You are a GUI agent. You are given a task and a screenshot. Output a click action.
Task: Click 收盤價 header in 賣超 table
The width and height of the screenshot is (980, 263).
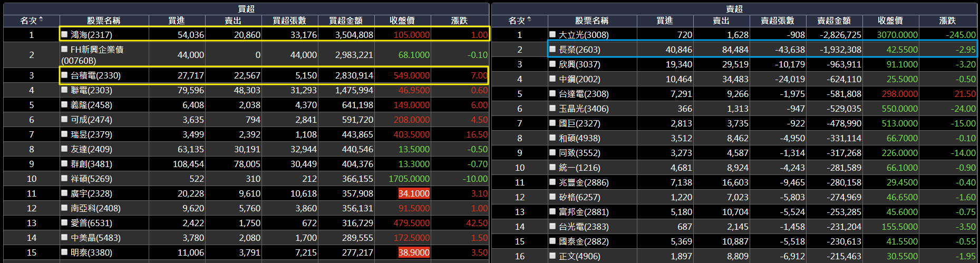click(x=890, y=21)
